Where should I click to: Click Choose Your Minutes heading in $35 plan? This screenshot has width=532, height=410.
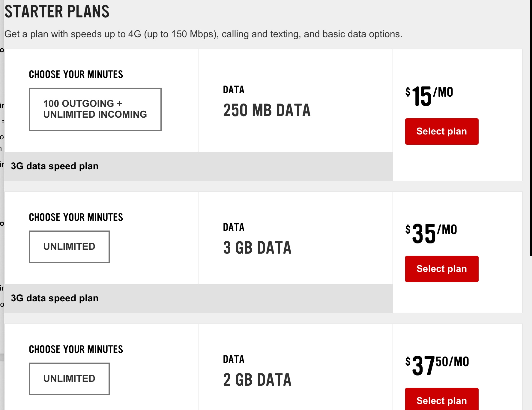coord(76,217)
